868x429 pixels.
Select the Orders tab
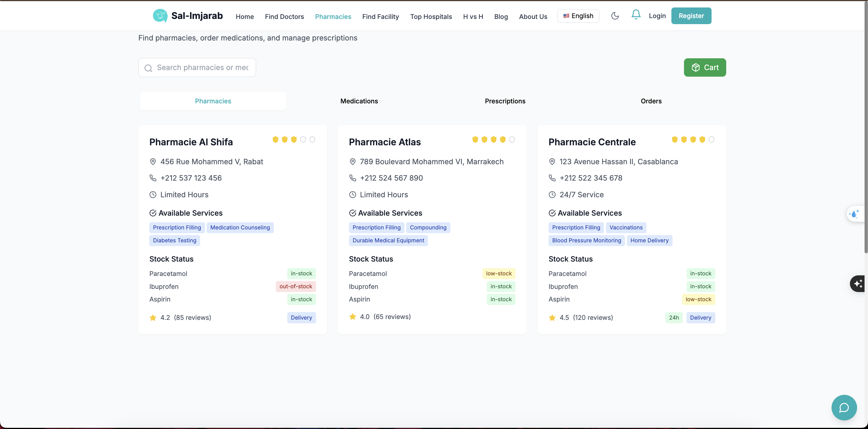pos(651,101)
